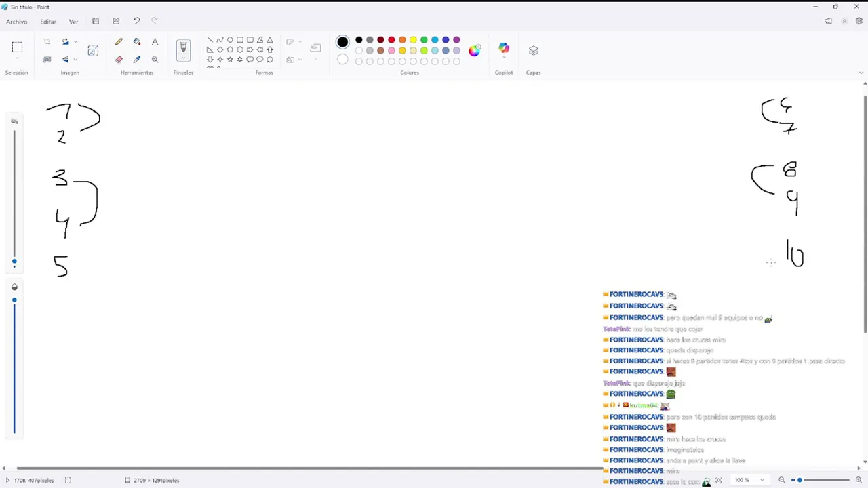Pick the Line shape
The width and height of the screenshot is (868, 488).
[210, 40]
